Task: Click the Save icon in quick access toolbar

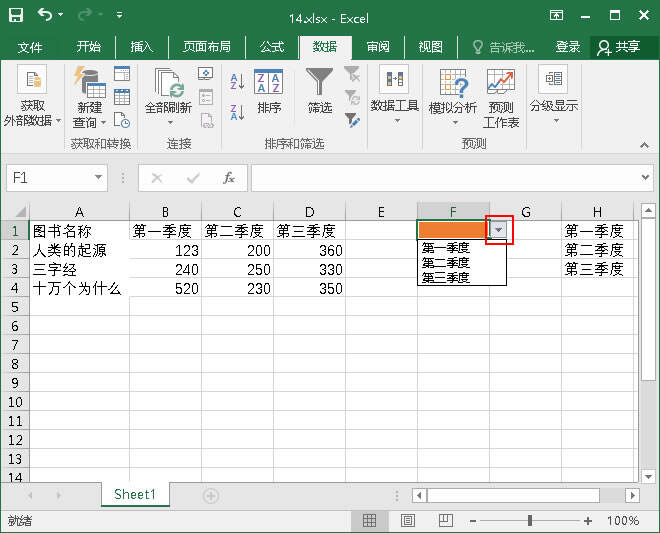Action: (x=16, y=16)
